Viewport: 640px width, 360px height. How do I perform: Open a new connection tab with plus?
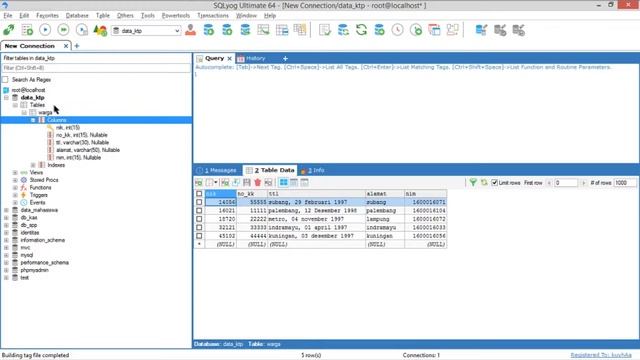point(77,46)
